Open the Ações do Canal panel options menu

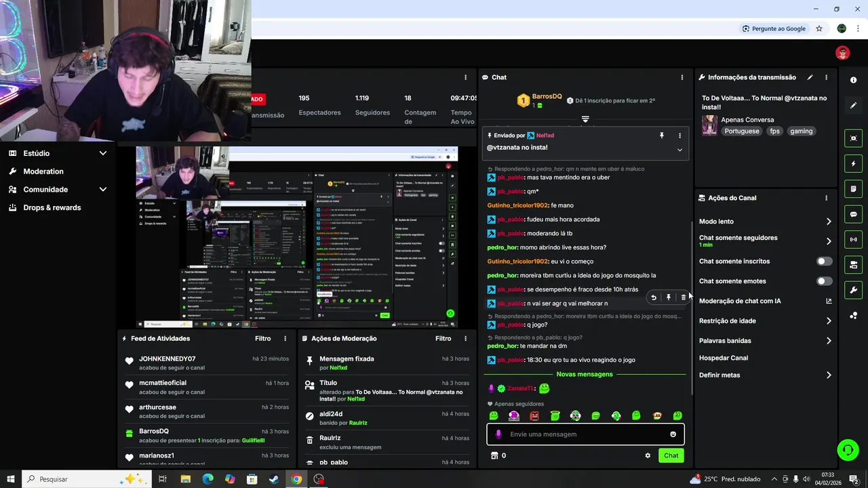point(826,198)
